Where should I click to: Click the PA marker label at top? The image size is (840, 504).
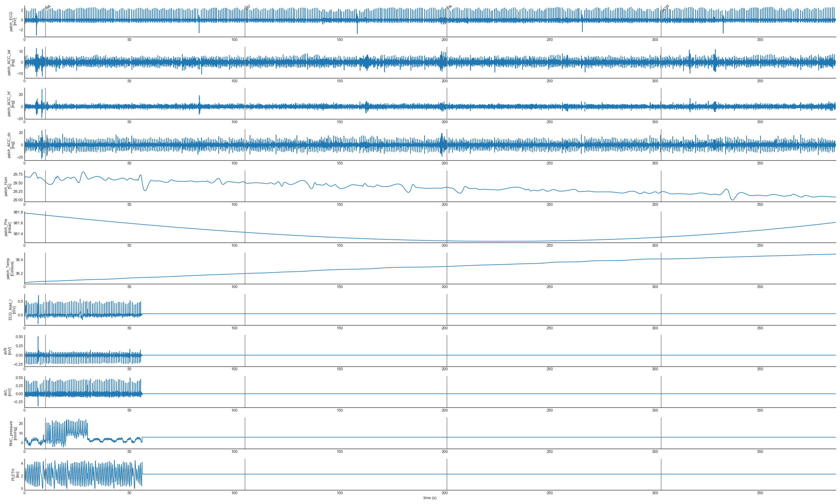[450, 7]
